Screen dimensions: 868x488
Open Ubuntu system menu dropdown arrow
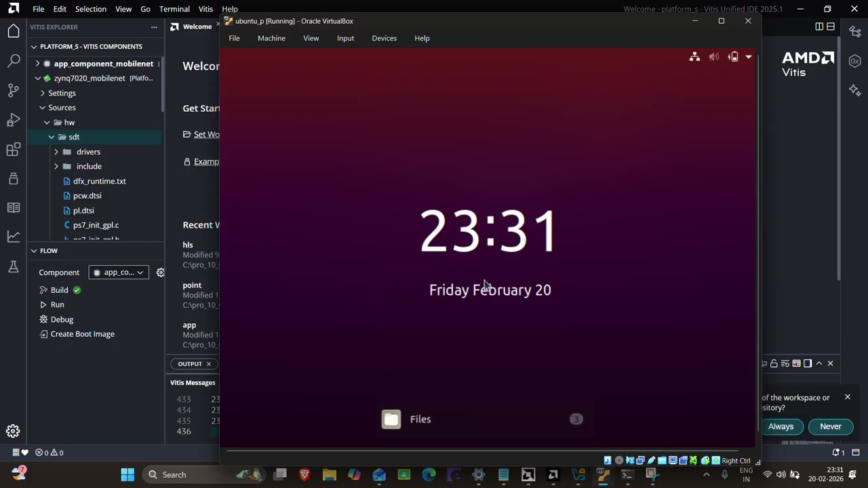749,57
